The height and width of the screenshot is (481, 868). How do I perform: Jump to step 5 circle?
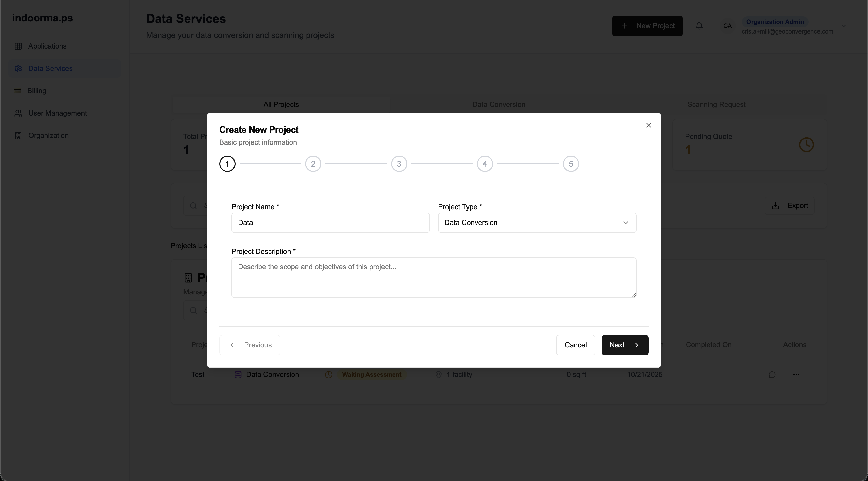point(571,164)
